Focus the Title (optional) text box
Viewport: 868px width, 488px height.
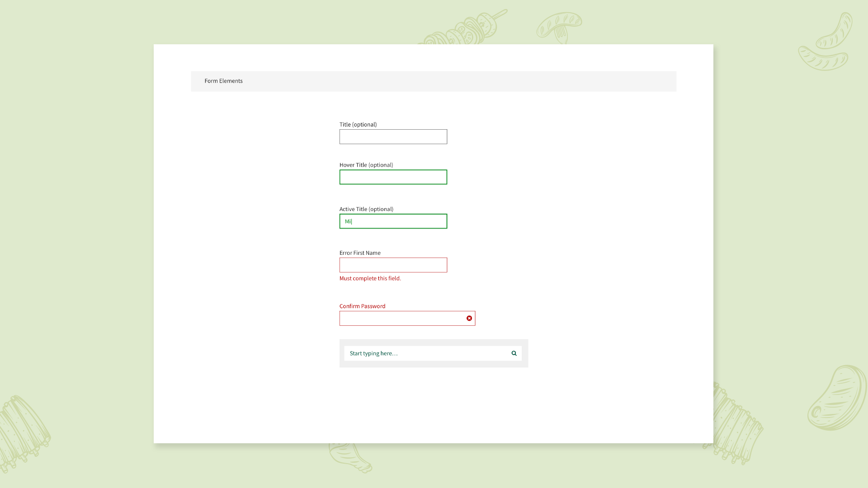pyautogui.click(x=393, y=137)
